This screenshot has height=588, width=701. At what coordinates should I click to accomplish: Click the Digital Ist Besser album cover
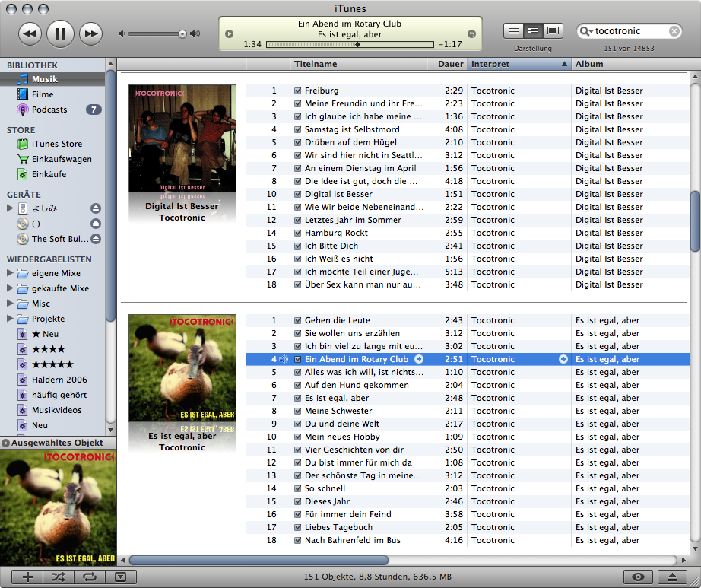coord(182,138)
